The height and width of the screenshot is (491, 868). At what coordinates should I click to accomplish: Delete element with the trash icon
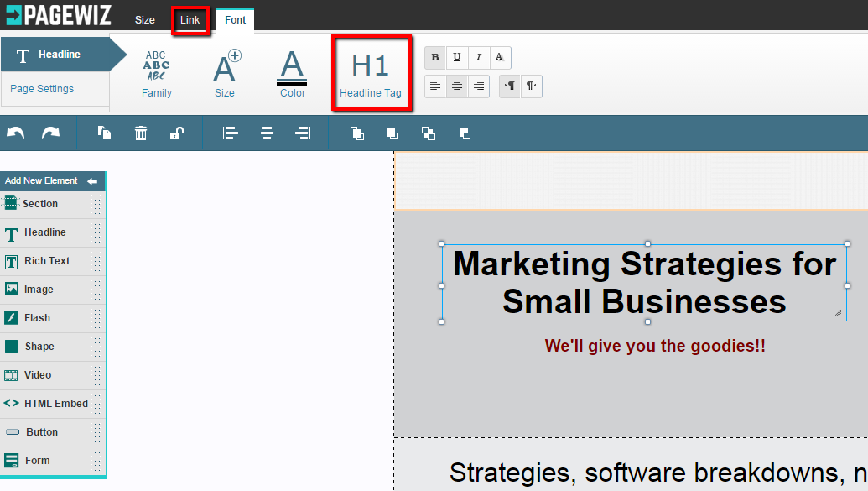click(x=141, y=133)
